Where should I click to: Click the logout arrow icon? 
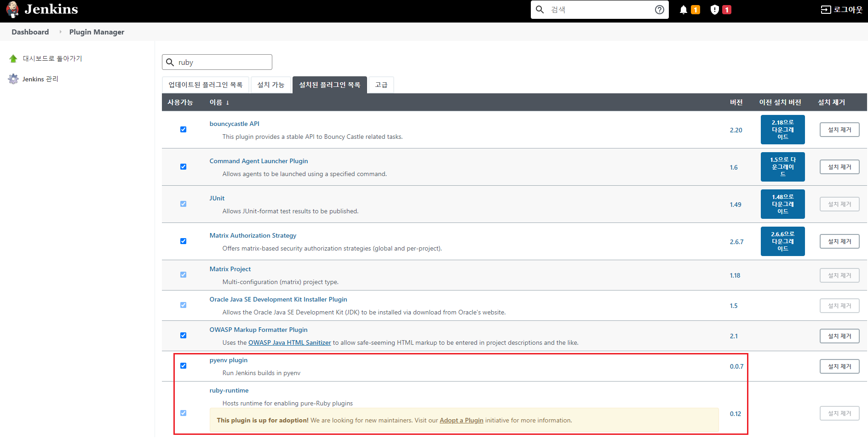826,10
